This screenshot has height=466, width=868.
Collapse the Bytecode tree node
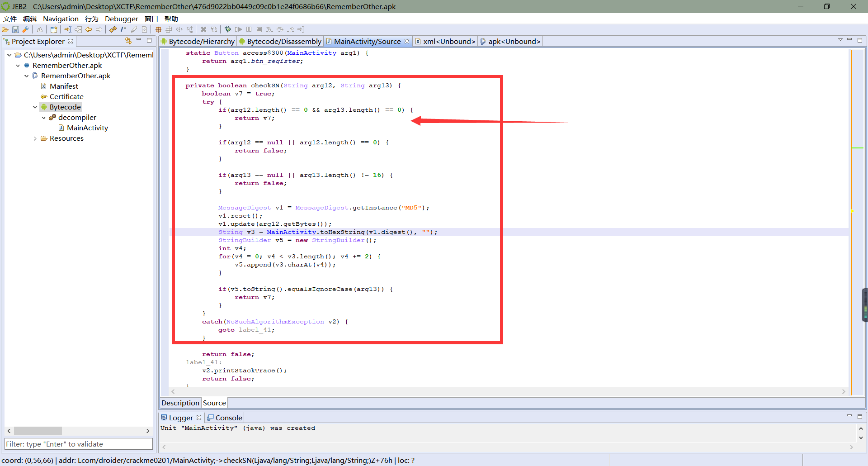pyautogui.click(x=35, y=107)
